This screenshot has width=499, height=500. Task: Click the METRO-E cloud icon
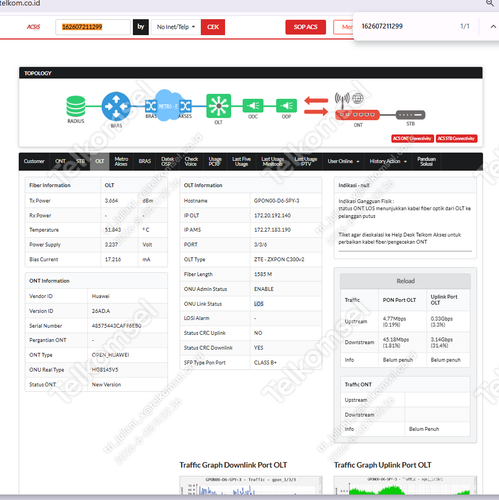[168, 106]
